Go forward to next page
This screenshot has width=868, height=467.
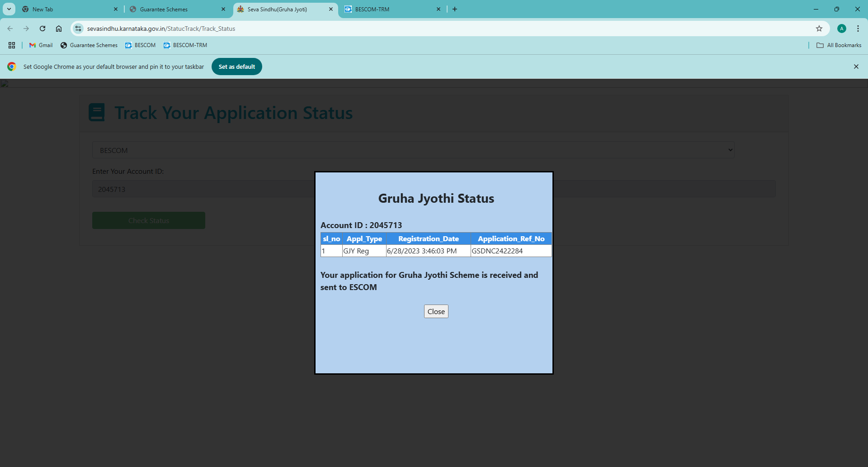pos(26,29)
